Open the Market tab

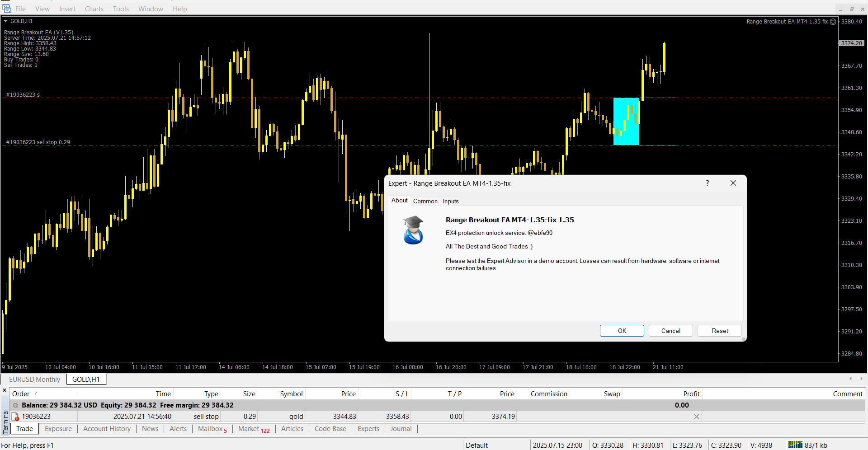coord(254,429)
